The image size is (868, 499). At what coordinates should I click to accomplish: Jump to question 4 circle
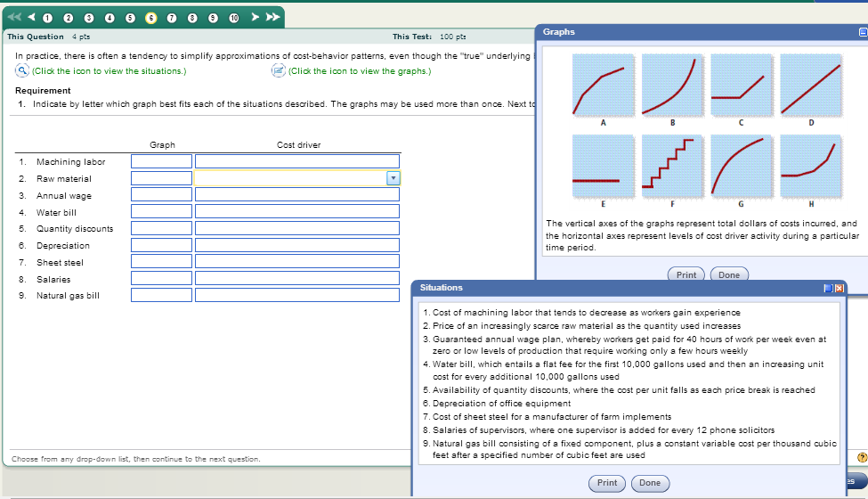point(110,19)
